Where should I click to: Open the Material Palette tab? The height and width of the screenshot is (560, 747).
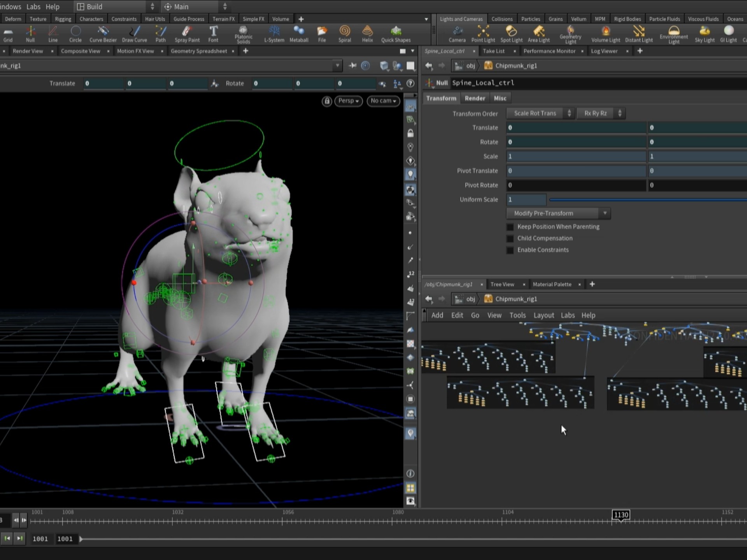click(x=552, y=284)
